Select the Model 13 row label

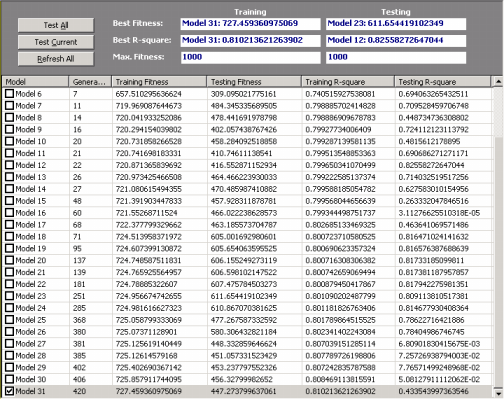click(x=31, y=177)
